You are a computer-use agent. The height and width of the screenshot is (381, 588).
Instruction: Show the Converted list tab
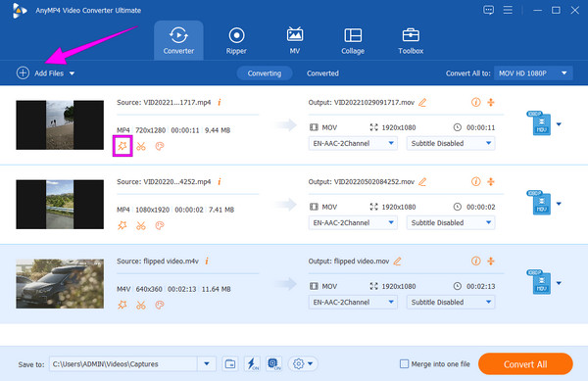coord(322,73)
